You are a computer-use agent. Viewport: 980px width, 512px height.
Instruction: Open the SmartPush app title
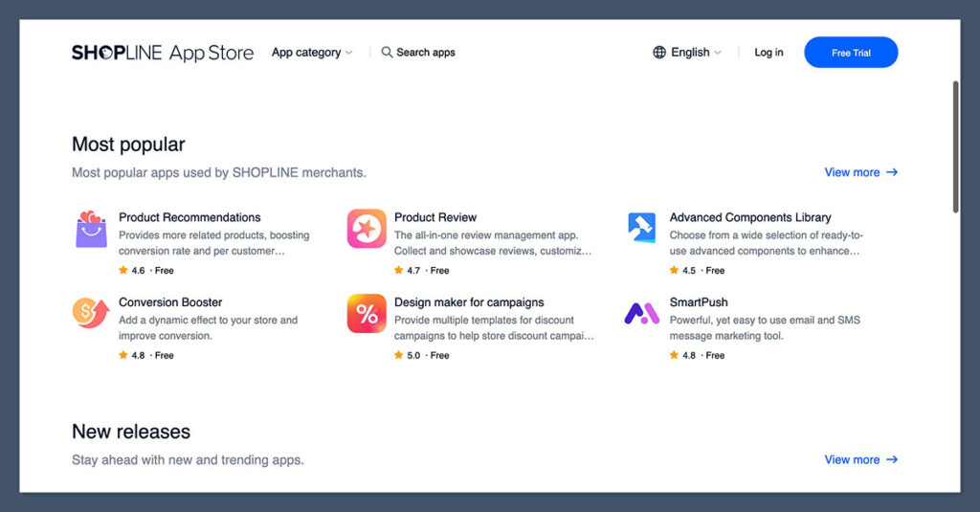pyautogui.click(x=698, y=302)
